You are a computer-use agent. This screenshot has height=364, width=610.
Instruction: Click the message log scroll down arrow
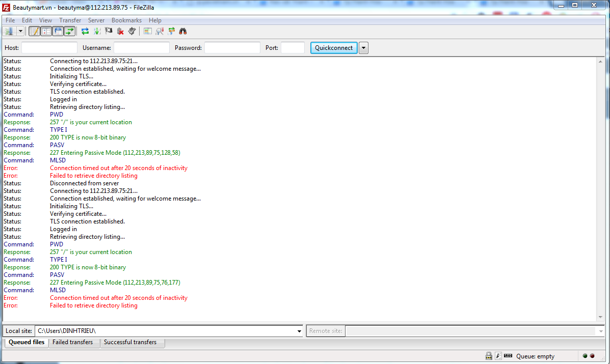click(600, 317)
